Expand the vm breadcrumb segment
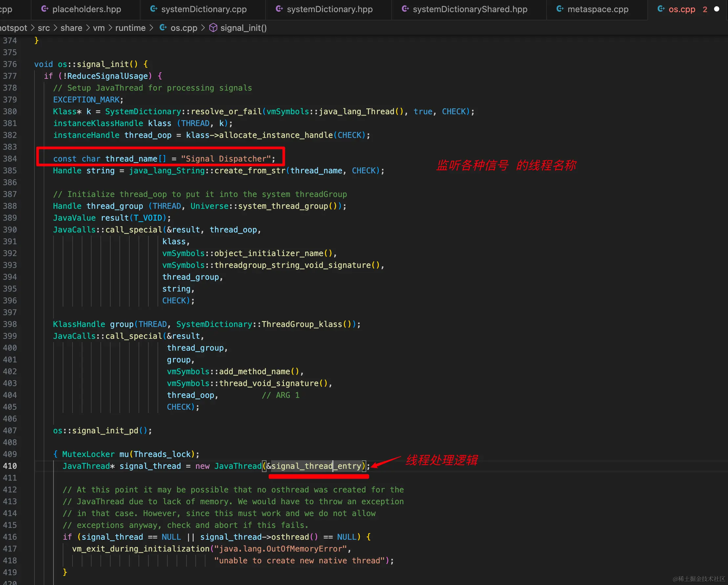728x585 pixels. click(x=98, y=28)
